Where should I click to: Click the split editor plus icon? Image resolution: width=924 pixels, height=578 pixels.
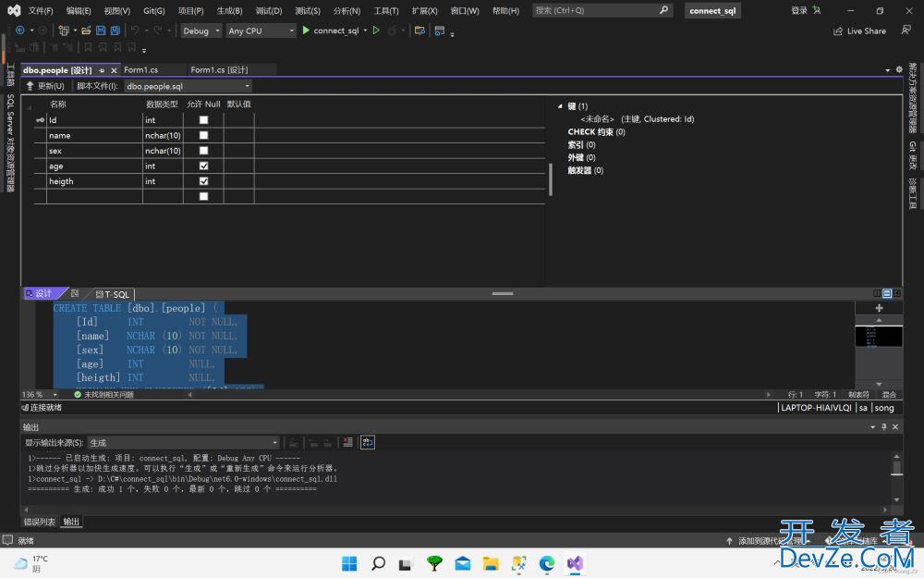point(879,308)
